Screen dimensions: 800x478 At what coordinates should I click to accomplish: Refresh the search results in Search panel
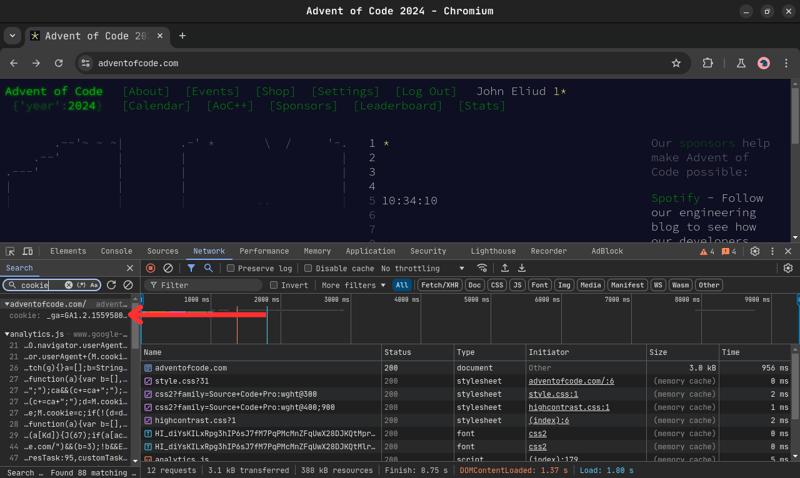tap(111, 285)
